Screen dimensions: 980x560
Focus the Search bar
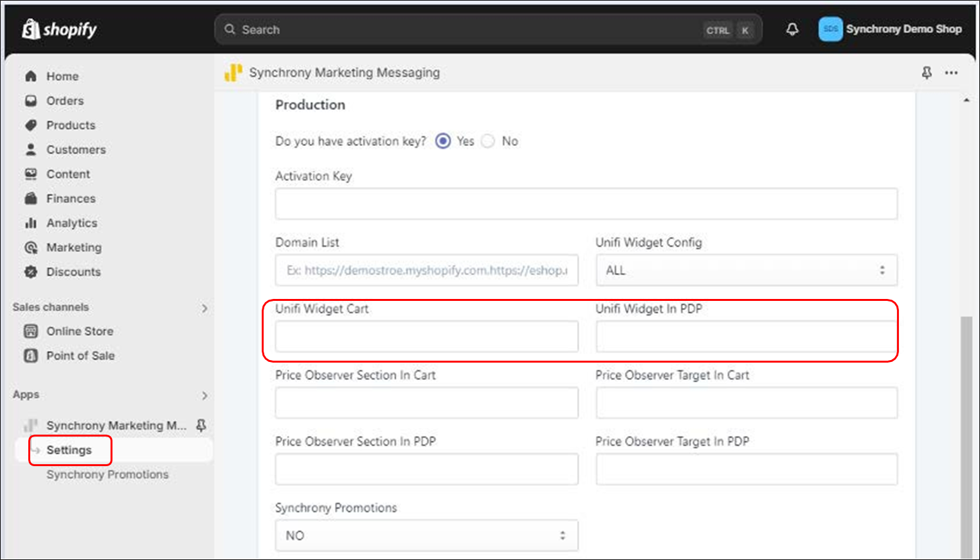pyautogui.click(x=488, y=30)
